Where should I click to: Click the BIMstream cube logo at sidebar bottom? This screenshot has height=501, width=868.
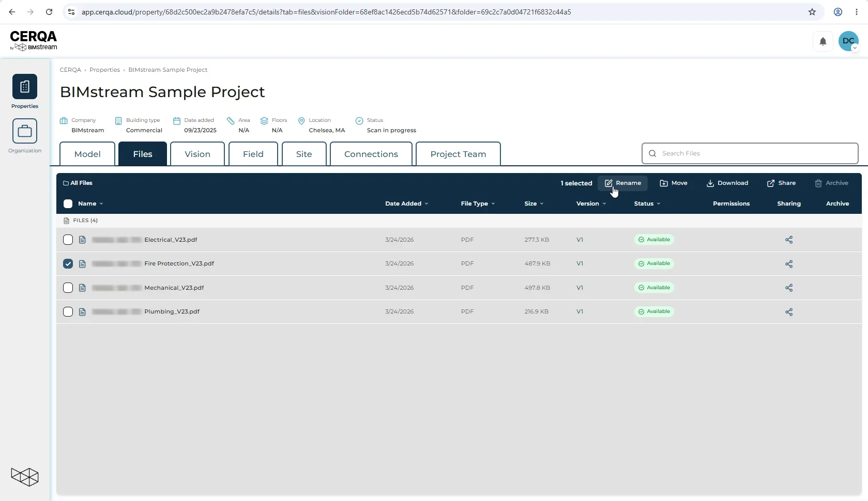(25, 477)
